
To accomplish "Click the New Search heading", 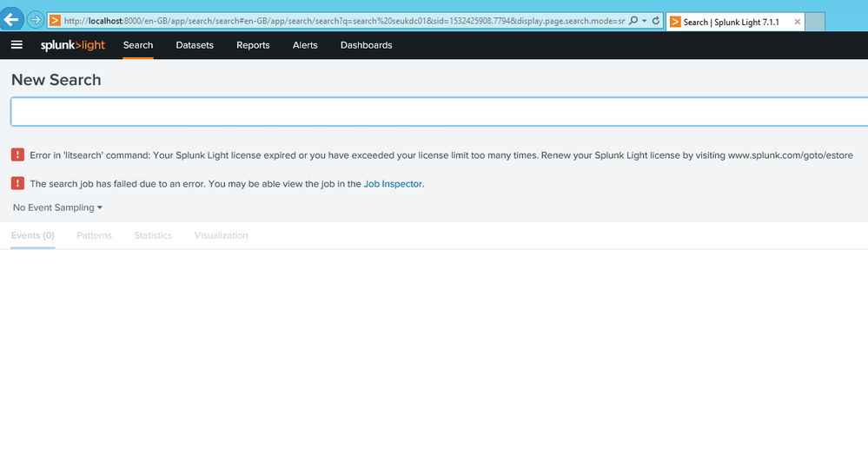I will [x=56, y=80].
